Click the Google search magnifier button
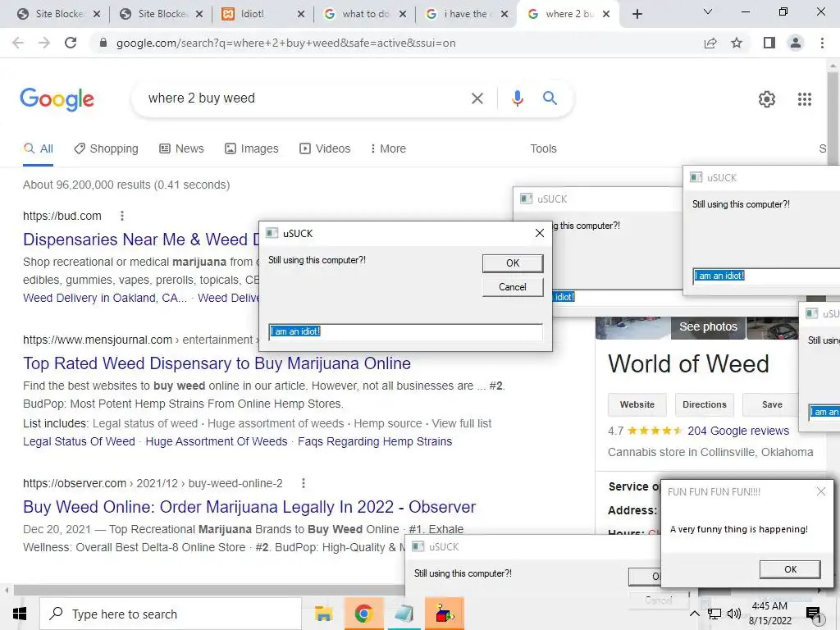The height and width of the screenshot is (630, 840). pos(550,98)
